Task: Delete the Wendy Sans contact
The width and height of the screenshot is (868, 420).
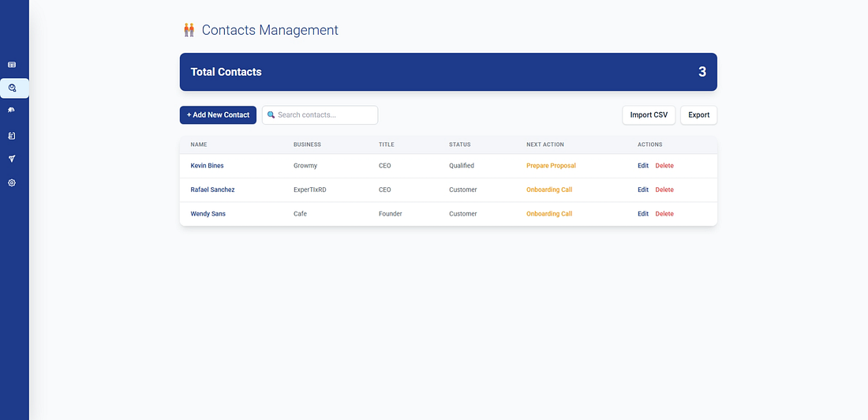Action: coord(664,214)
